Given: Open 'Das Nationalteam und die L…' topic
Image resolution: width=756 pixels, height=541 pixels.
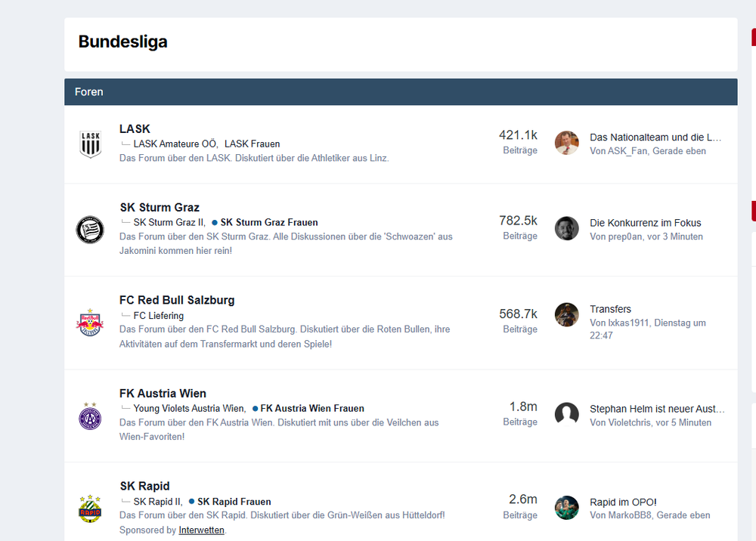Looking at the screenshot, I should (655, 138).
